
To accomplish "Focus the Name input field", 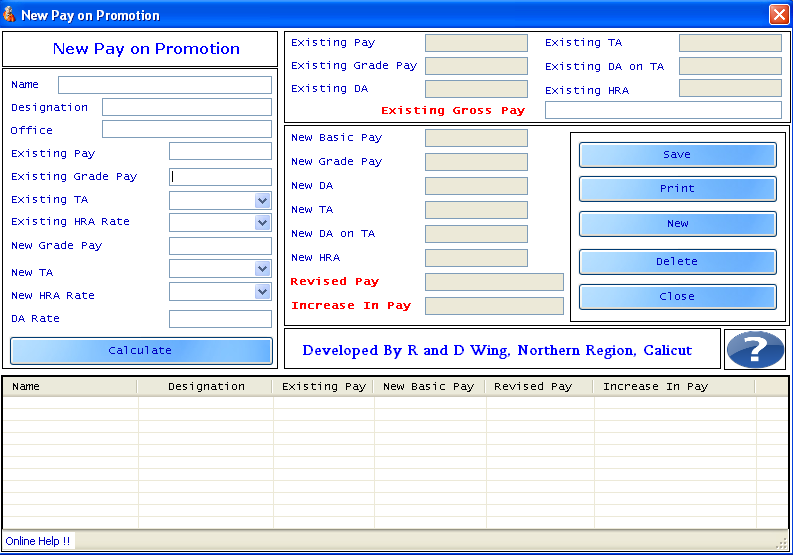I will (x=165, y=85).
